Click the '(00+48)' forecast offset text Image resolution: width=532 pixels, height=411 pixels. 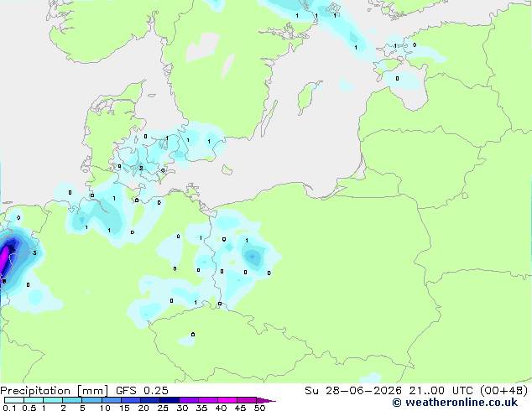(x=503, y=391)
